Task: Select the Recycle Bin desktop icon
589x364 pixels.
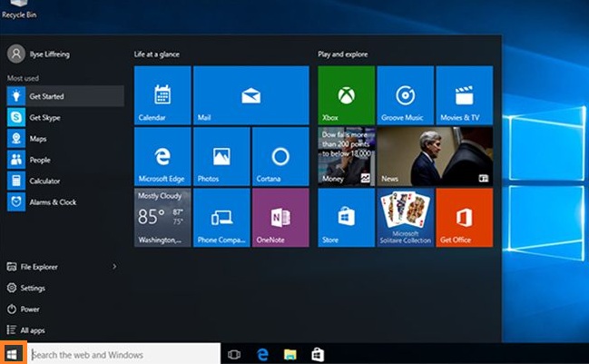Action: point(19,10)
